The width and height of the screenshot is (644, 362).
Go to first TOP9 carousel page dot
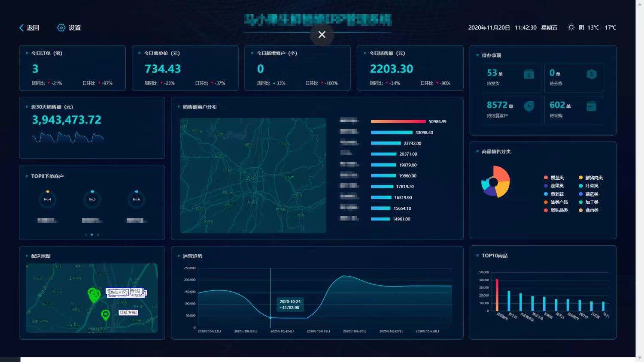tap(86, 235)
